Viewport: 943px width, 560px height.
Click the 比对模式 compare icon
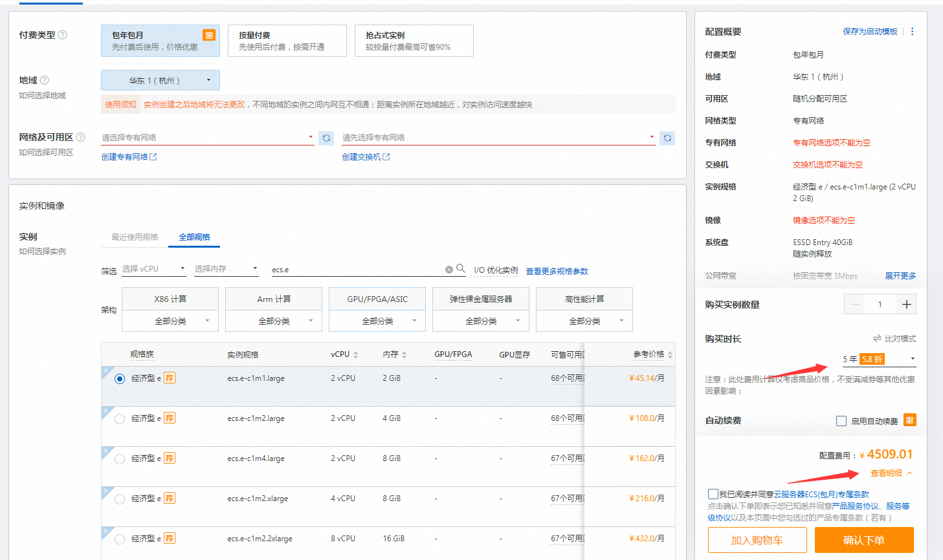878,339
